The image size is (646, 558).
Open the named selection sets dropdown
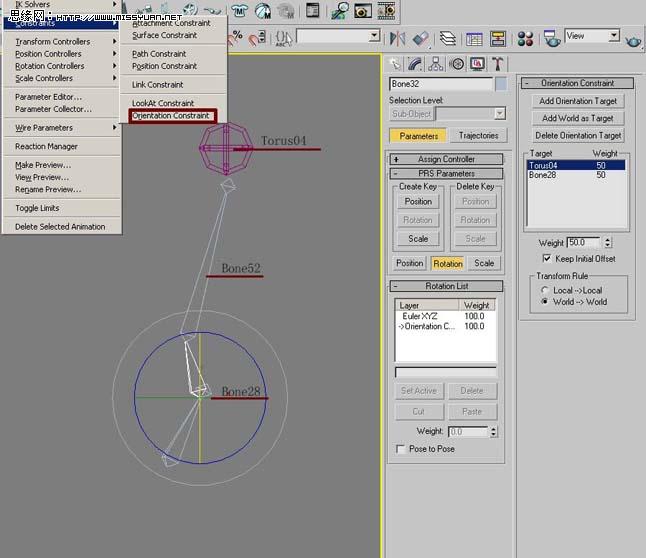click(x=374, y=35)
